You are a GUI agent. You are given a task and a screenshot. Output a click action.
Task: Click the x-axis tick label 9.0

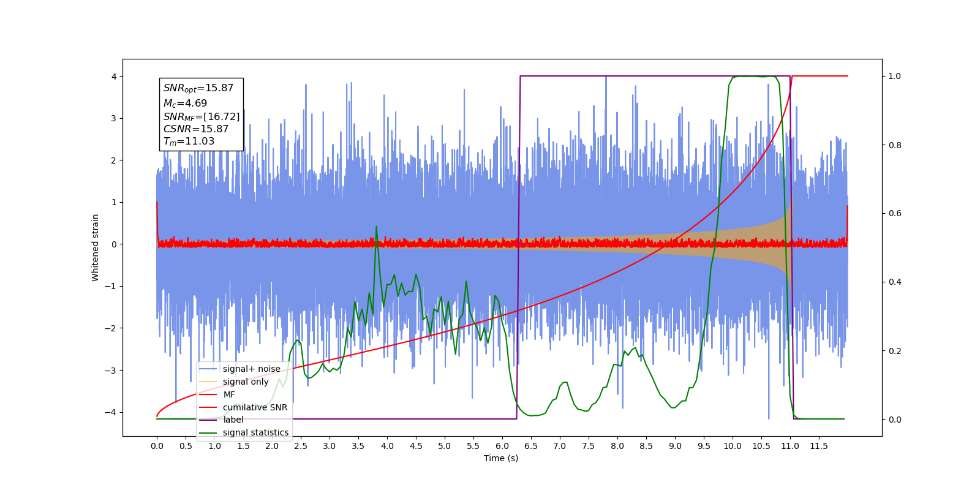click(x=675, y=446)
